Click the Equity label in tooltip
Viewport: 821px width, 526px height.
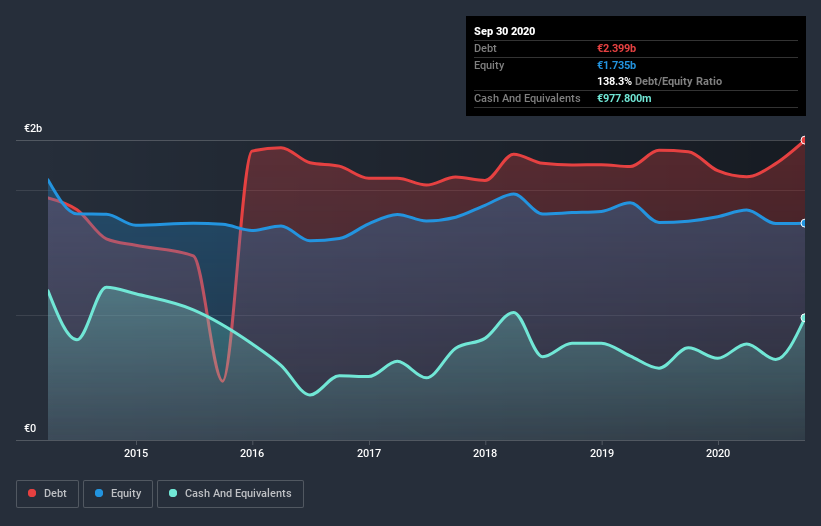(489, 65)
